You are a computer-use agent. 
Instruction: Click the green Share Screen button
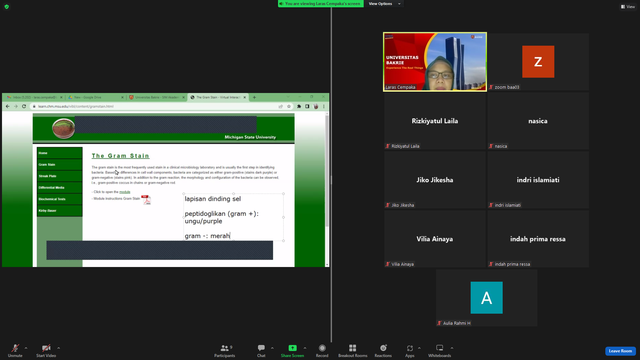[292, 350]
